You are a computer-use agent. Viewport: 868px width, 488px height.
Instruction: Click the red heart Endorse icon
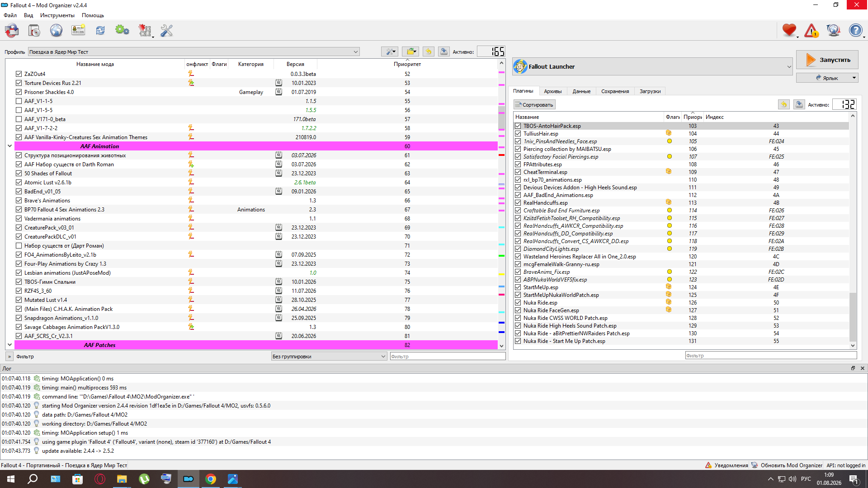click(789, 30)
